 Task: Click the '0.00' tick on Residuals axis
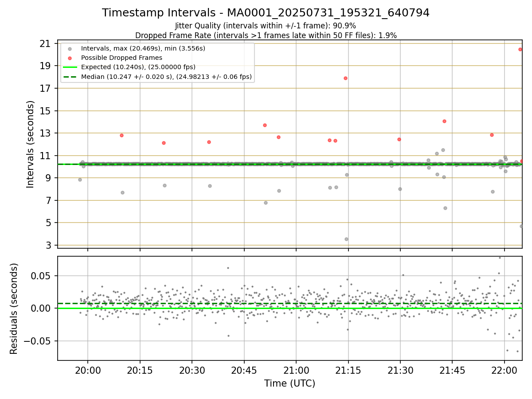41,308
